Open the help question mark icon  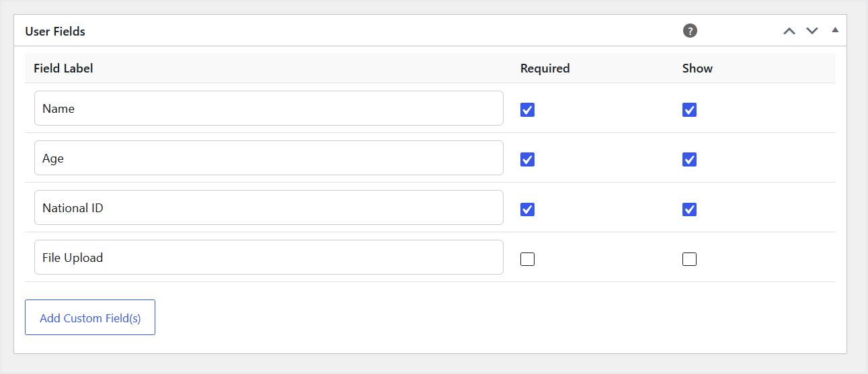pyautogui.click(x=690, y=31)
